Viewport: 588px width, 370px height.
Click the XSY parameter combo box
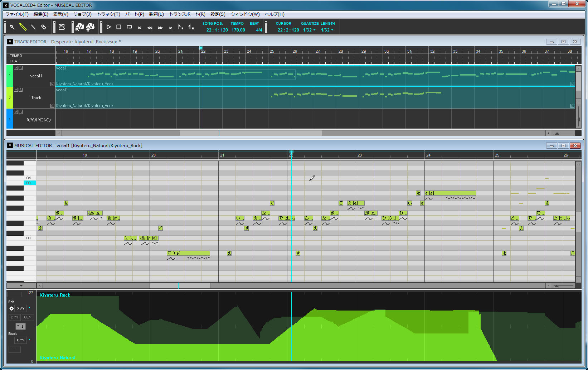[x=21, y=308]
